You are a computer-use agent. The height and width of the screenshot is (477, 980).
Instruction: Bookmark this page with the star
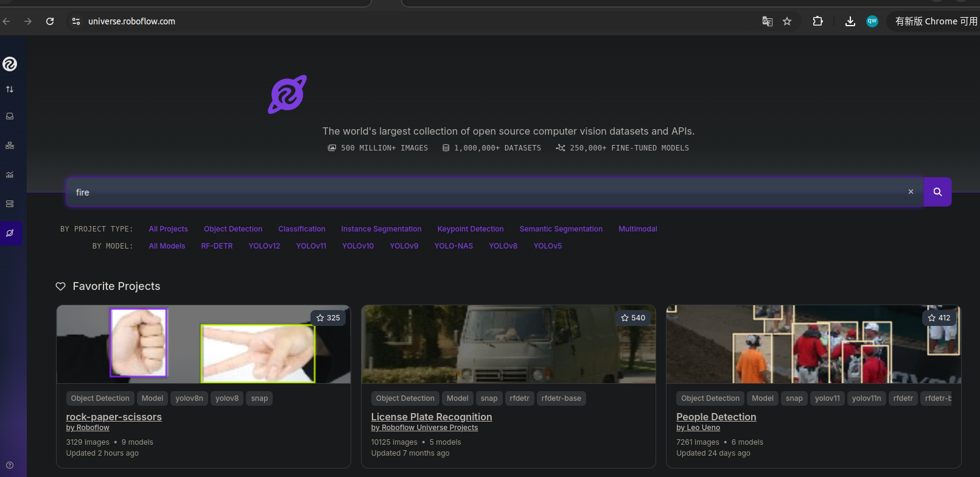pos(787,21)
